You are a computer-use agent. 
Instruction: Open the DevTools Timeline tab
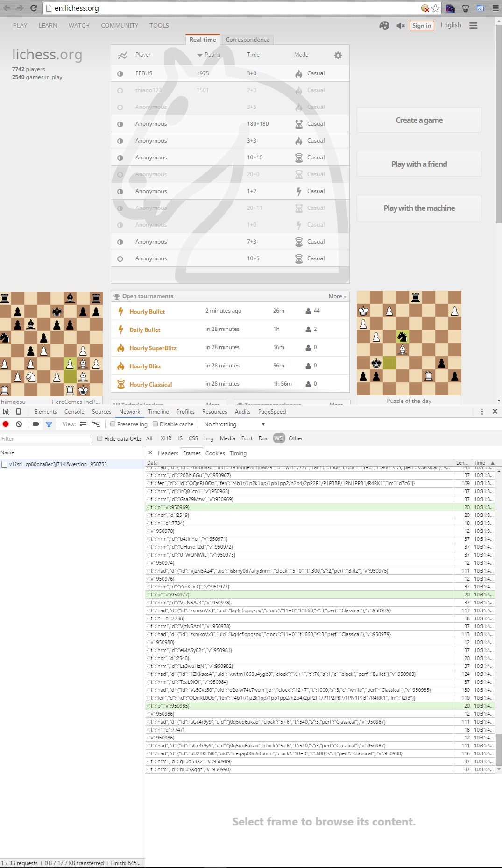[158, 411]
